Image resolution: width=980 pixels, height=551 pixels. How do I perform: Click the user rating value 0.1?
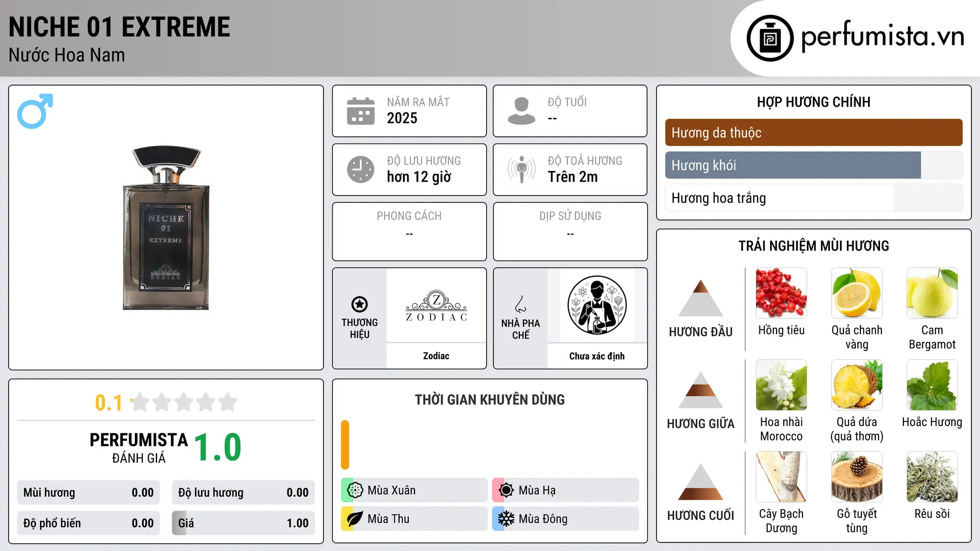(109, 403)
